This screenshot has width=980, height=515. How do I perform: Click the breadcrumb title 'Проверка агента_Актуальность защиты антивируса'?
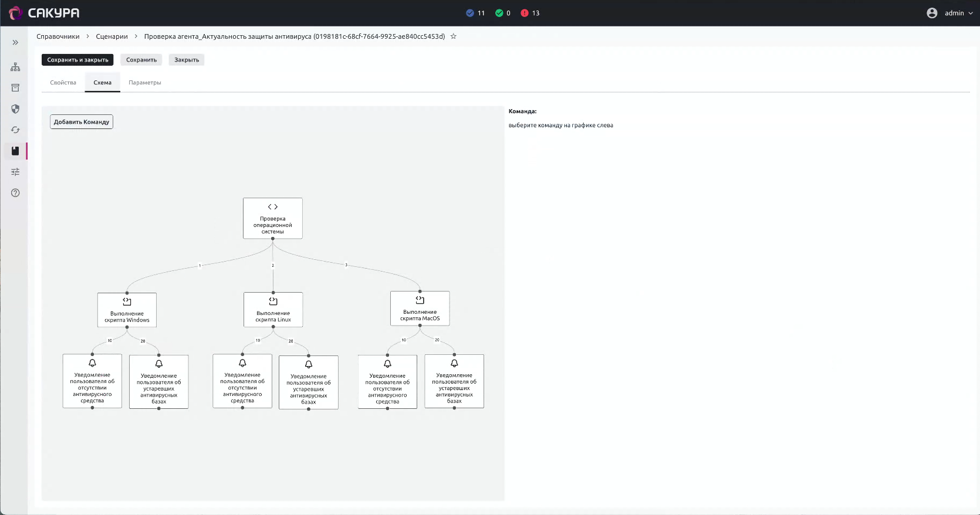click(295, 36)
